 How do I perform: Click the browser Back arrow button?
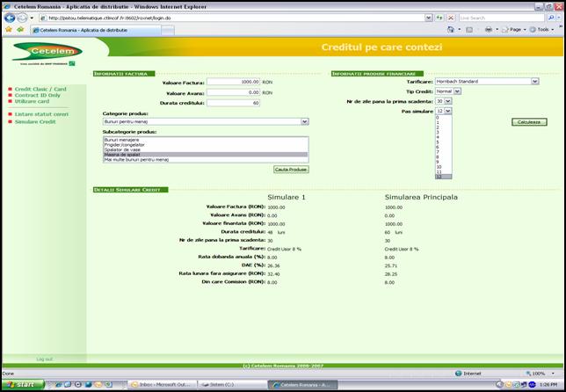click(10, 18)
